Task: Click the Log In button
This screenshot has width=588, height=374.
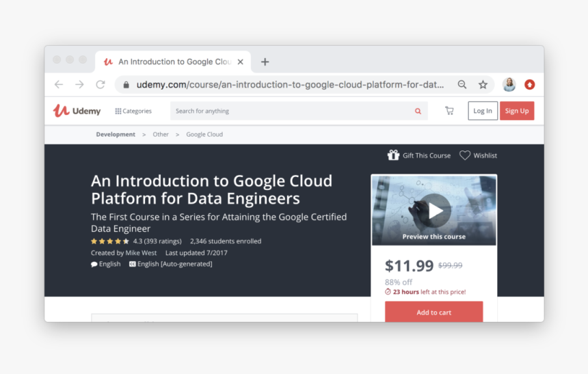Action: coord(483,111)
